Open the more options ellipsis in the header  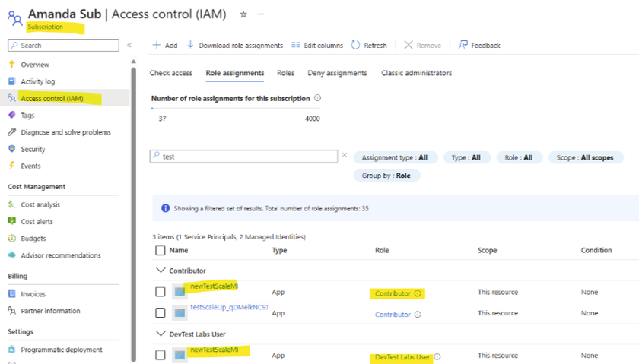(260, 14)
